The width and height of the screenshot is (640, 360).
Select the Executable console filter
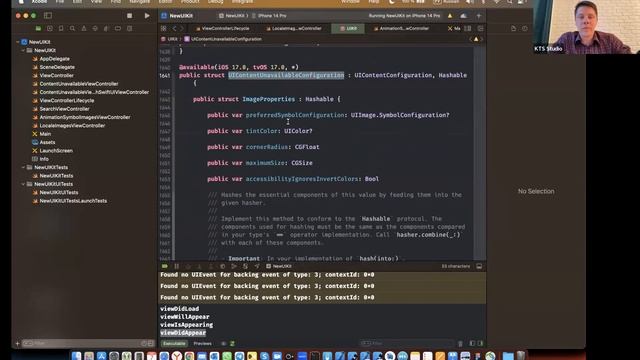pyautogui.click(x=174, y=344)
